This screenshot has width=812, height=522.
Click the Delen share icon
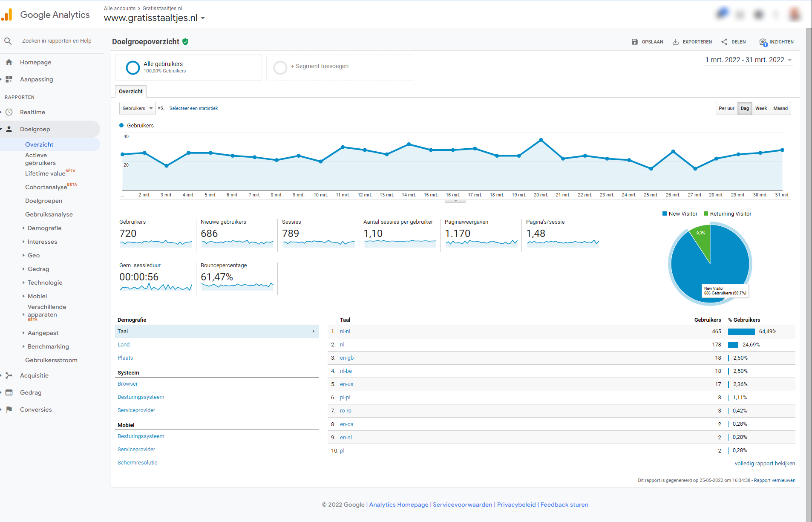click(724, 42)
